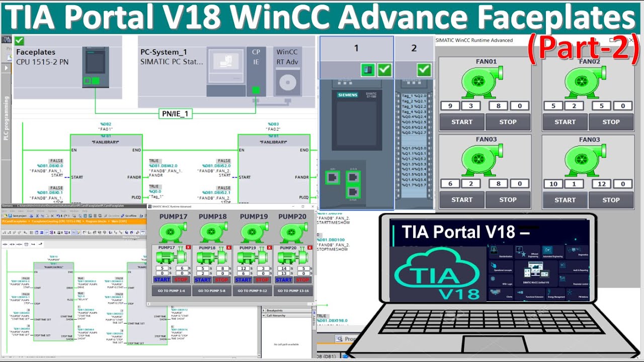Select the single Ethernet port on the CPU
The image size is (644, 362).
click(x=333, y=177)
